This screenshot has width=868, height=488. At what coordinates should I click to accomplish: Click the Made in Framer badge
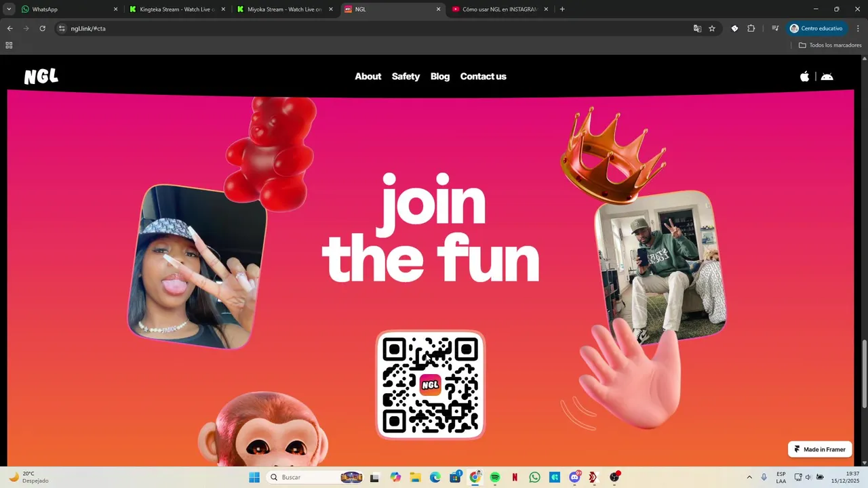(x=820, y=449)
